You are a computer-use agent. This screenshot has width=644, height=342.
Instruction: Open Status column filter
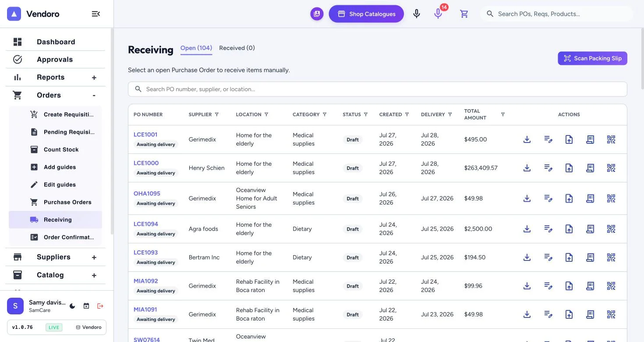pos(366,114)
